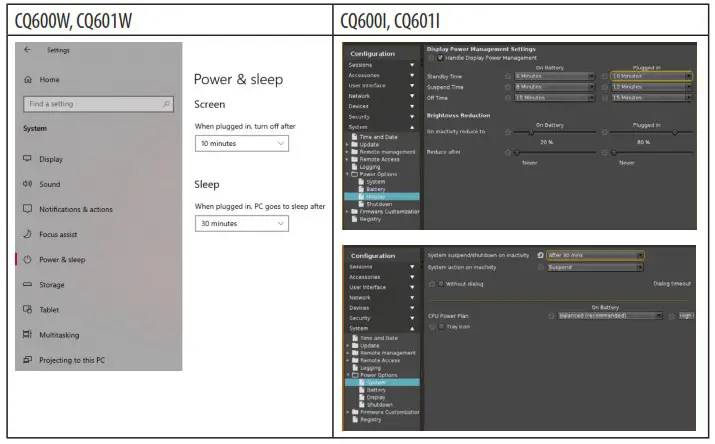
Task: Open Suspend Time On Battery dropdown (8 Minutes)
Action: pyautogui.click(x=554, y=87)
